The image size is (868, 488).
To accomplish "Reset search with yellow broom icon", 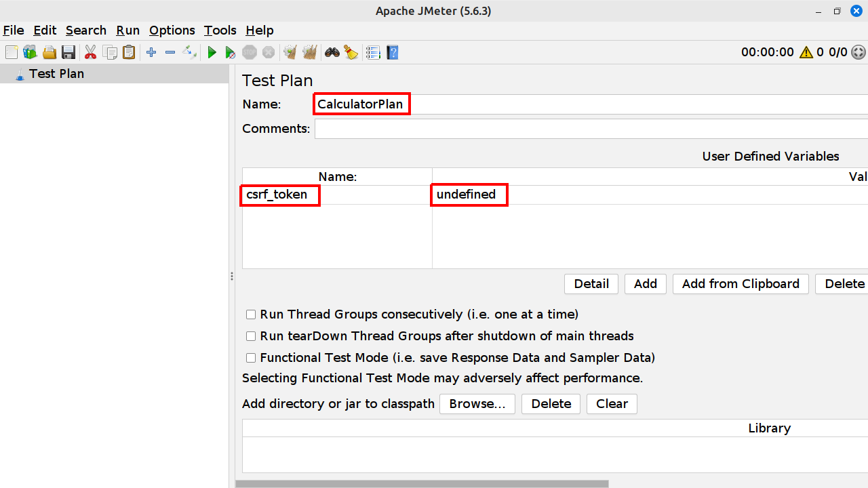I will pos(351,52).
